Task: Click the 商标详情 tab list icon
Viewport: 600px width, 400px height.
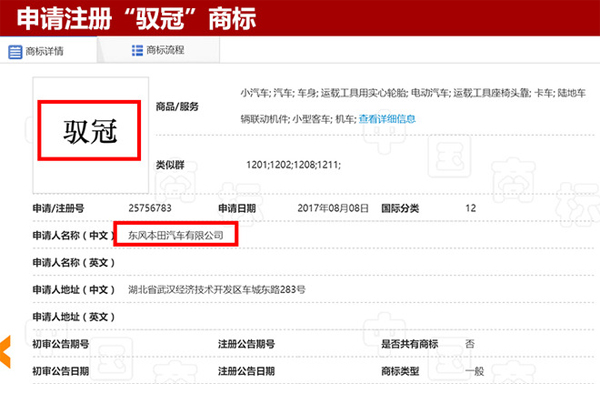Action: (x=15, y=51)
